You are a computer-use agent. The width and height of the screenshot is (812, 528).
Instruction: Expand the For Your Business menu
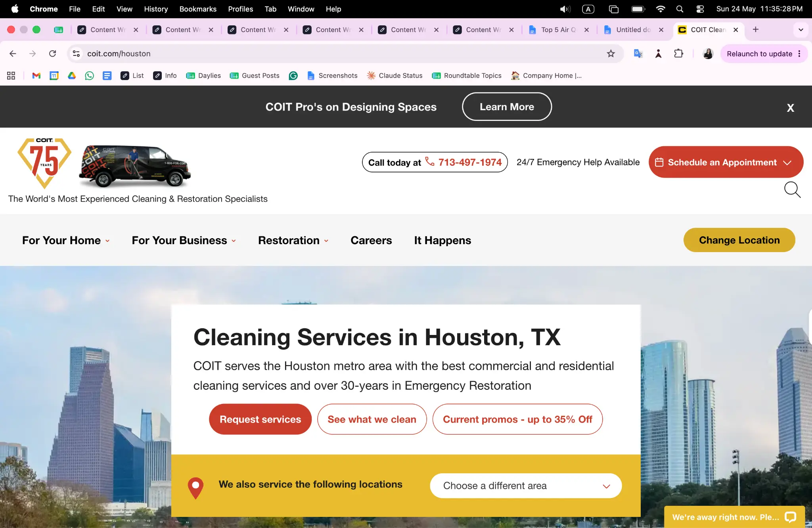(x=184, y=240)
